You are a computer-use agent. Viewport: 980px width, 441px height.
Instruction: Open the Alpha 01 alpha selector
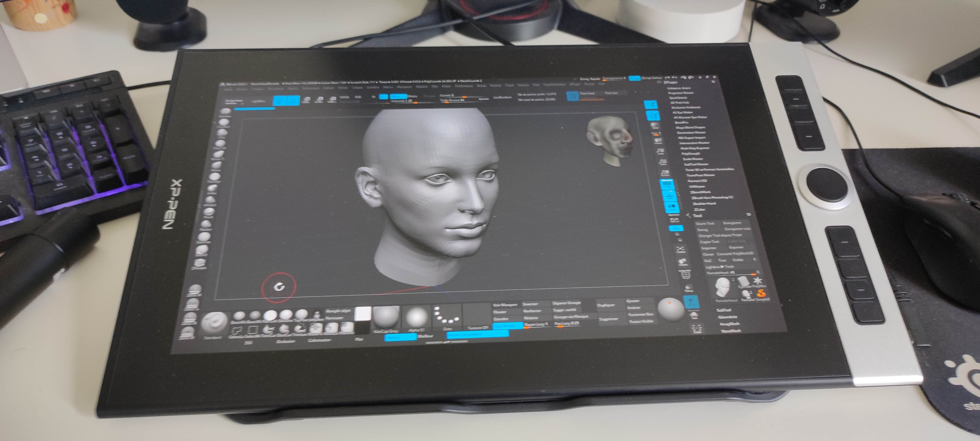416,317
